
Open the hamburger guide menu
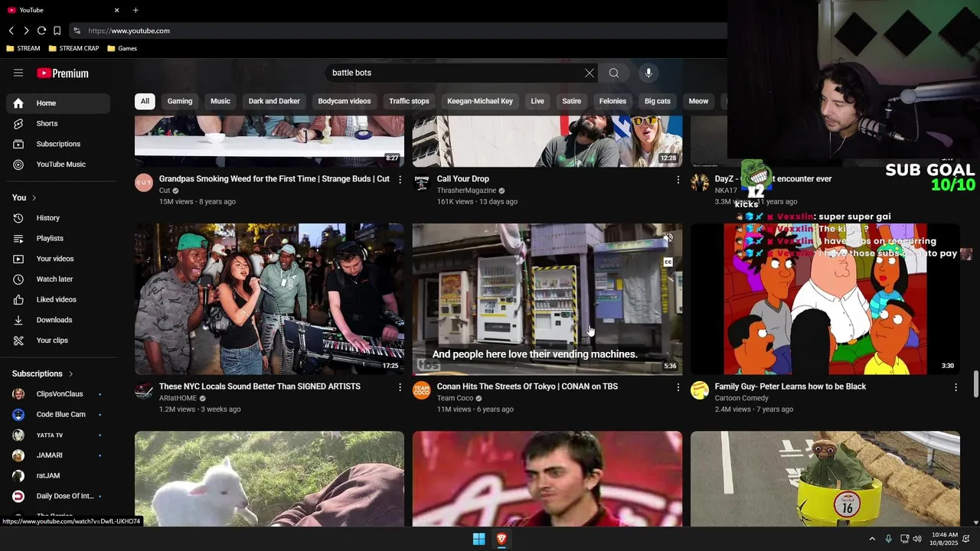[18, 73]
